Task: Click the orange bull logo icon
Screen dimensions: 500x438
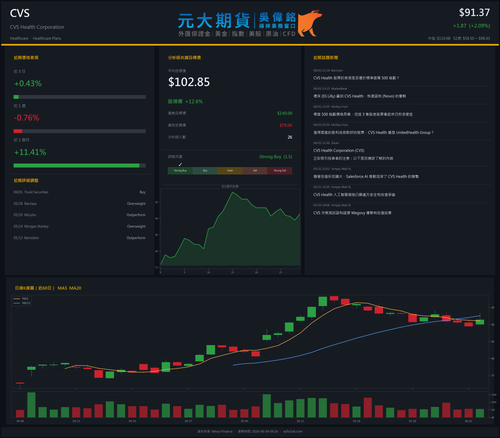Action: 309,23
